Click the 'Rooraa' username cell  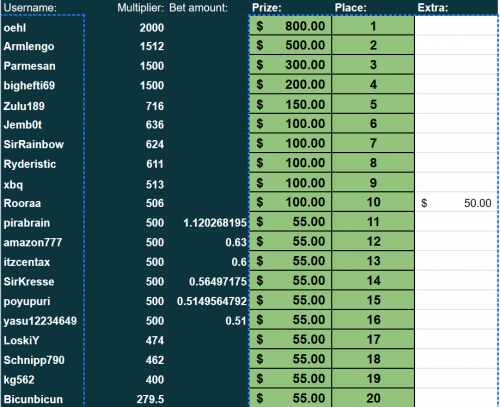42,203
